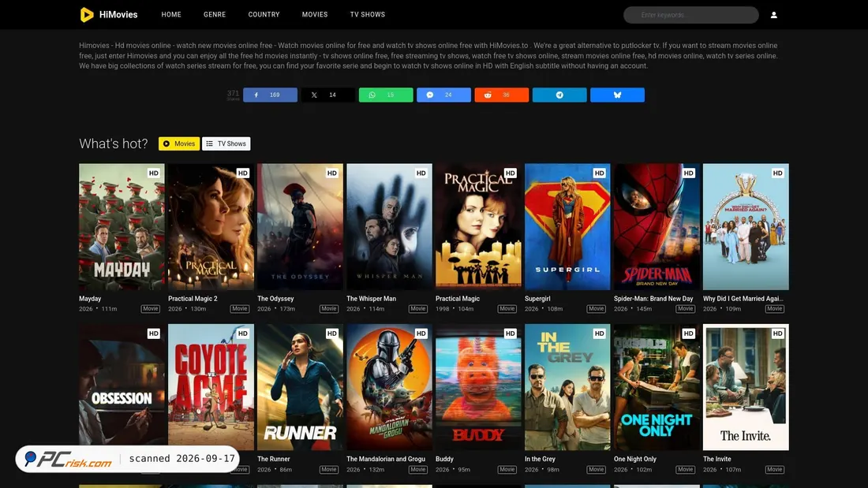
Task: Share through the green WhatsApp button
Action: [386, 95]
